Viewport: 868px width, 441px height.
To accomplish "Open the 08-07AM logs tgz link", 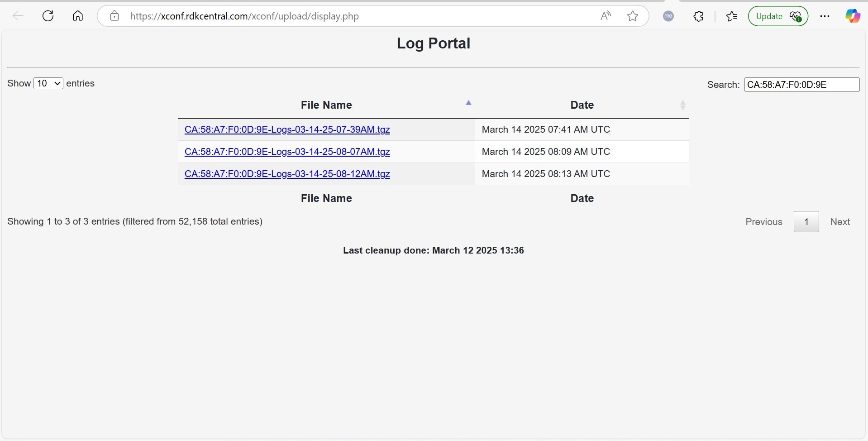I will (x=287, y=152).
